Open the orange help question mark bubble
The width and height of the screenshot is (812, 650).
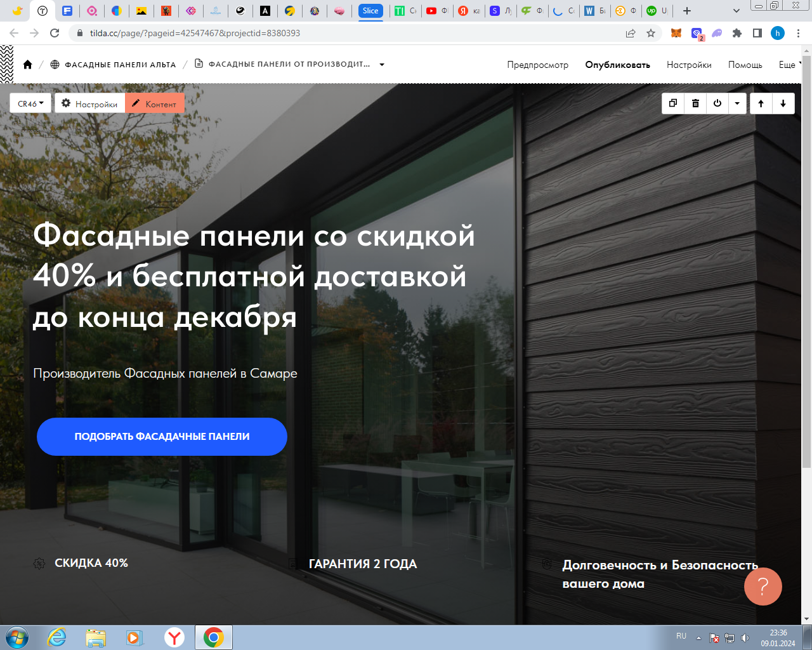click(763, 587)
